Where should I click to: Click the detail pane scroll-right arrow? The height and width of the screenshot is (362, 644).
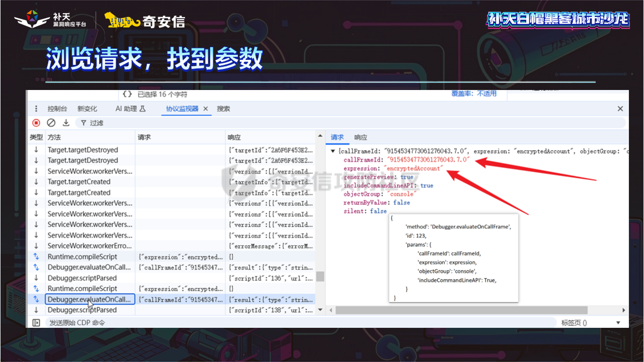623,310
